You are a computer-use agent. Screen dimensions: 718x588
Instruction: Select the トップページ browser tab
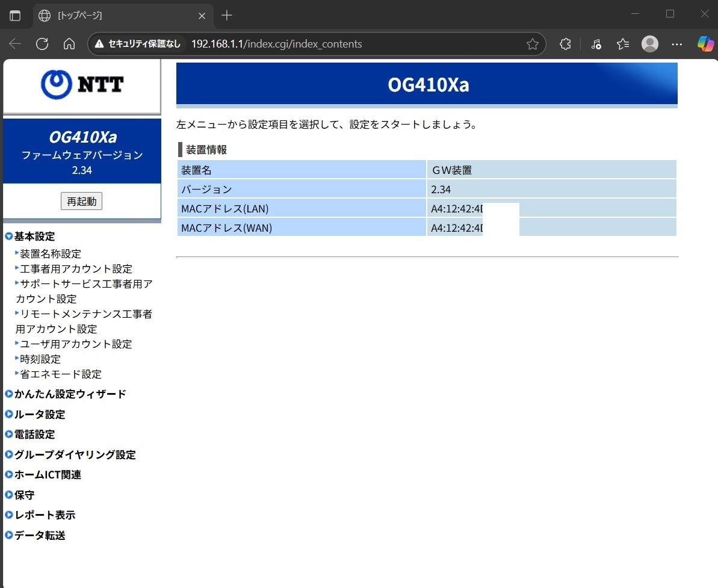[123, 16]
